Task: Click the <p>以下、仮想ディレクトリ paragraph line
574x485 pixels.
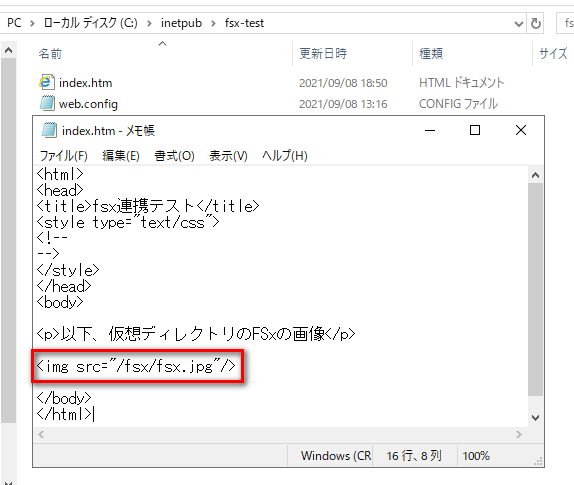Action: 196,334
